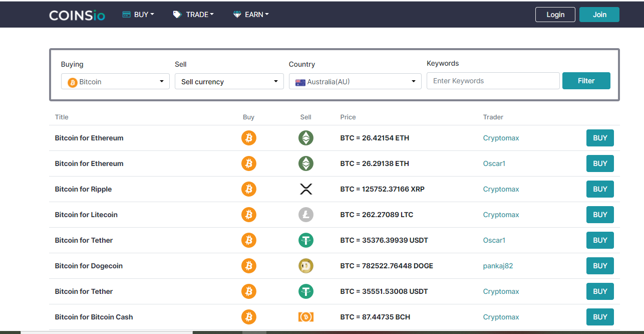This screenshot has height=334, width=644.
Task: Open pankaj82 trader link
Action: (498, 266)
